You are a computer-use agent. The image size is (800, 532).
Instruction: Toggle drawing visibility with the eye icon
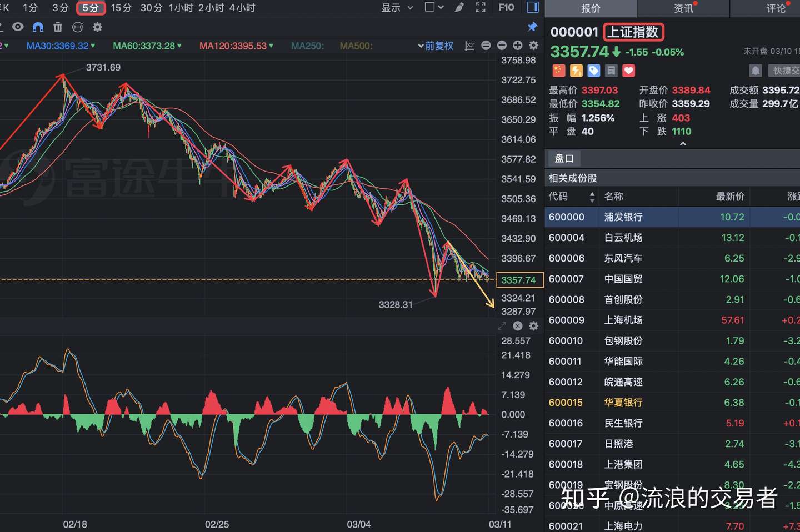18,27
